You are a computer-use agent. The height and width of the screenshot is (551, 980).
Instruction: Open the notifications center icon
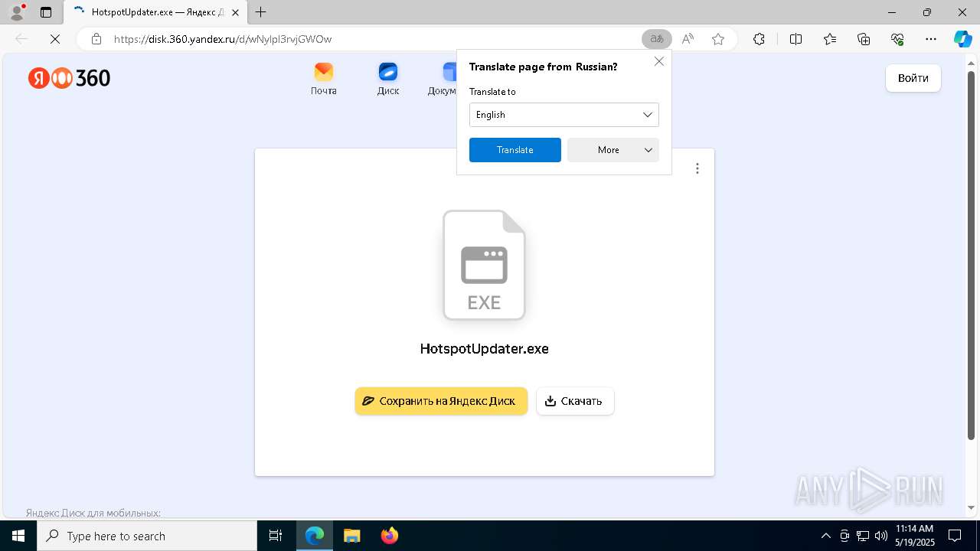955,536
